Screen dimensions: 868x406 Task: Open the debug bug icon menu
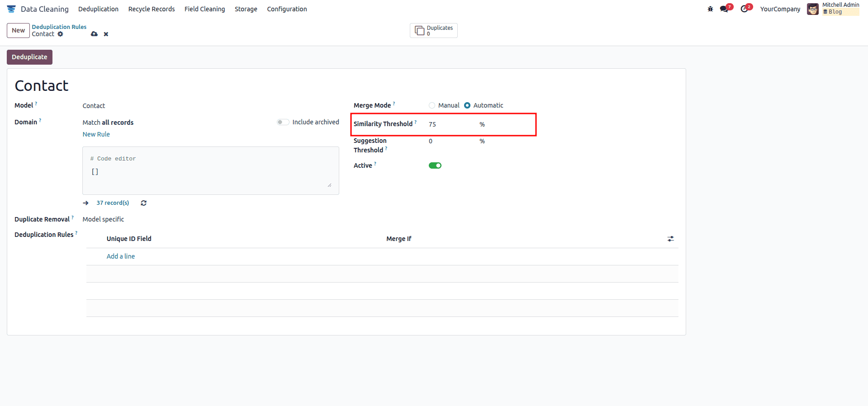(710, 9)
